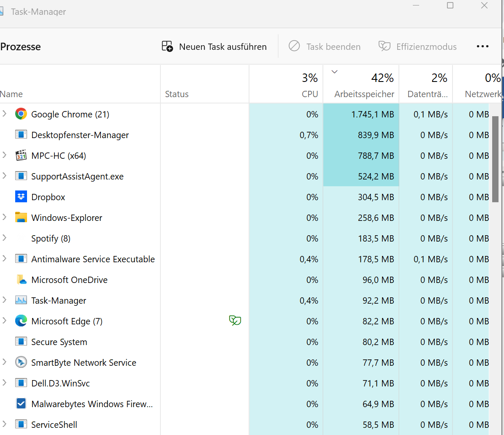Select the Malwarebytes Windows Firew... process name
This screenshot has width=504, height=435.
(x=92, y=404)
